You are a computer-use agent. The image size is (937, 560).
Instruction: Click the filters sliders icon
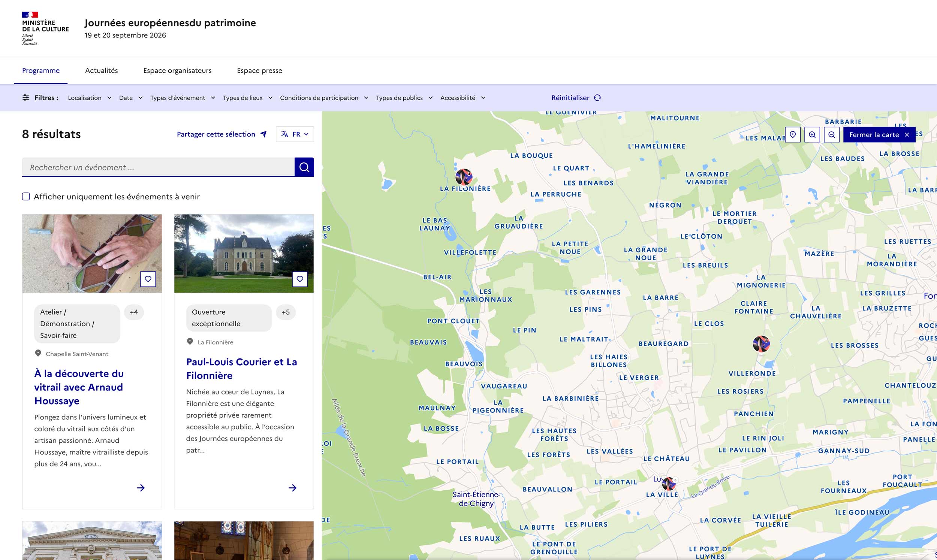pyautogui.click(x=25, y=98)
